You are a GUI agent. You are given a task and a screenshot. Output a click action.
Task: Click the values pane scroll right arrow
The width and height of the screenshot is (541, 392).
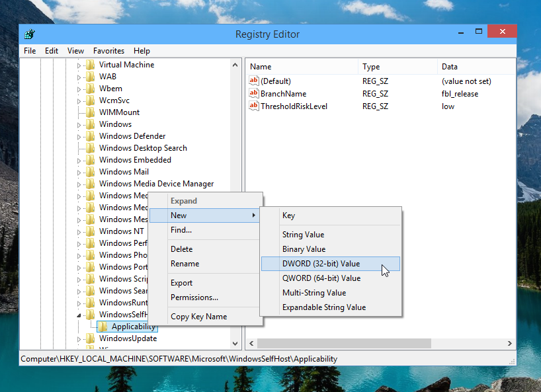click(510, 343)
